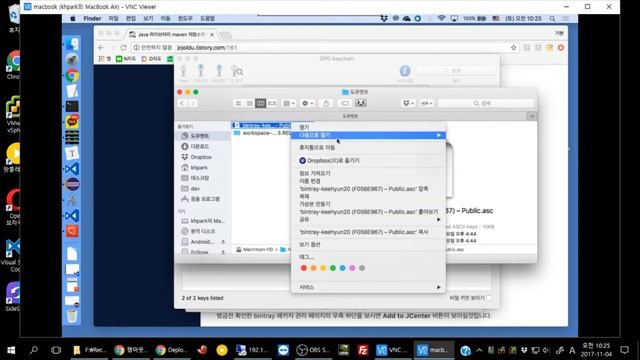Reload the Chrome page
Image resolution: width=640 pixels, height=360 pixels.
click(123, 48)
